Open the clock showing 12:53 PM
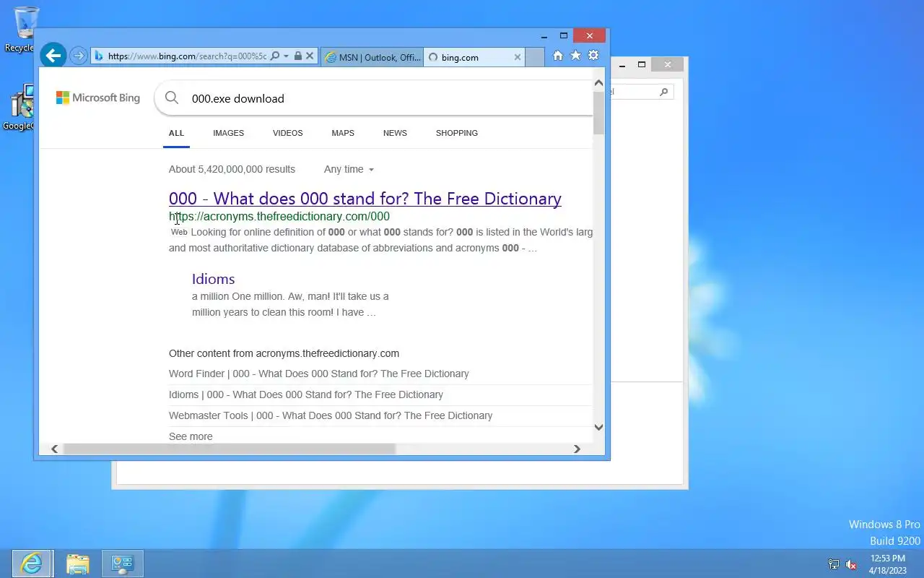924x578 pixels. click(x=887, y=564)
